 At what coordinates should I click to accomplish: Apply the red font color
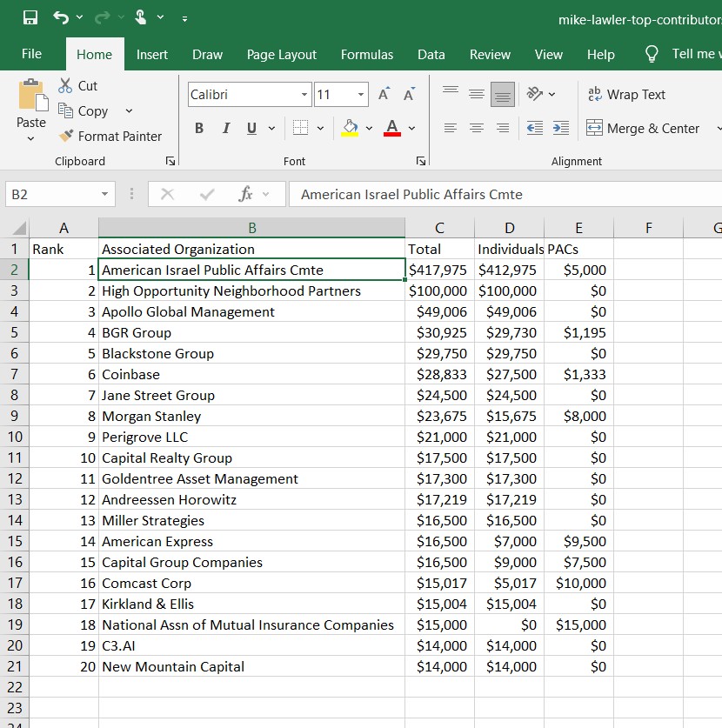tap(392, 128)
